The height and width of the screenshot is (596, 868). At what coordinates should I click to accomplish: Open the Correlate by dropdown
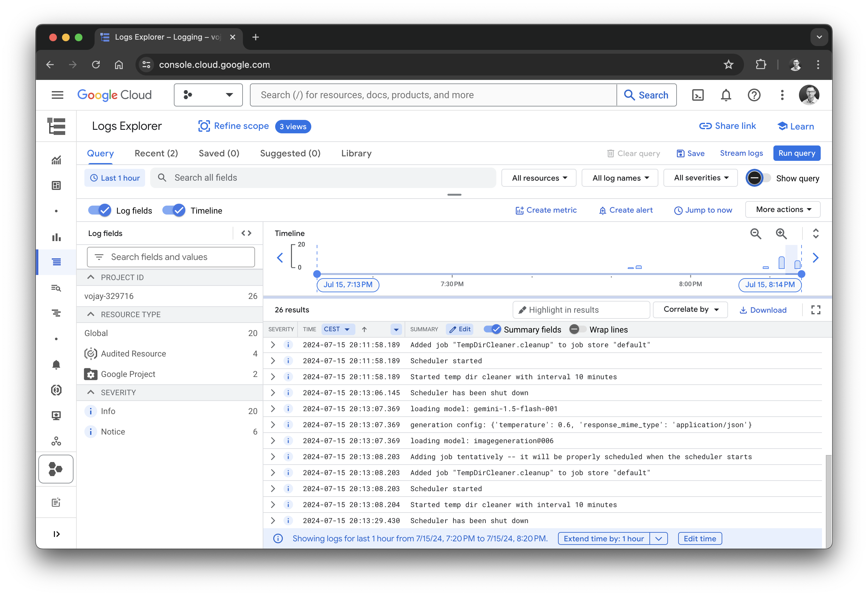click(x=690, y=310)
